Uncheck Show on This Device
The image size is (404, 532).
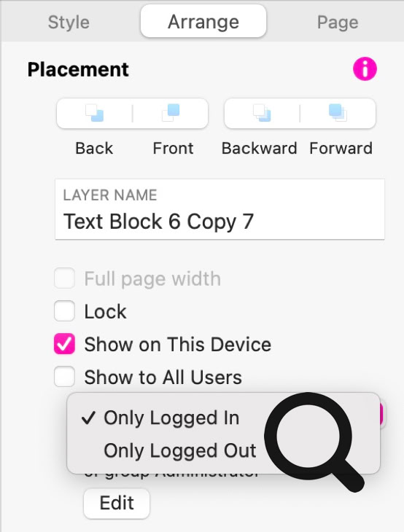(x=64, y=344)
